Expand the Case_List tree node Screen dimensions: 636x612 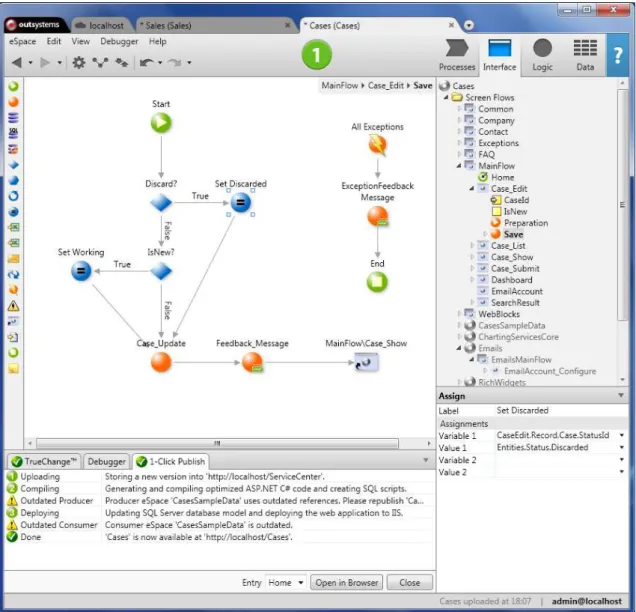(472, 245)
